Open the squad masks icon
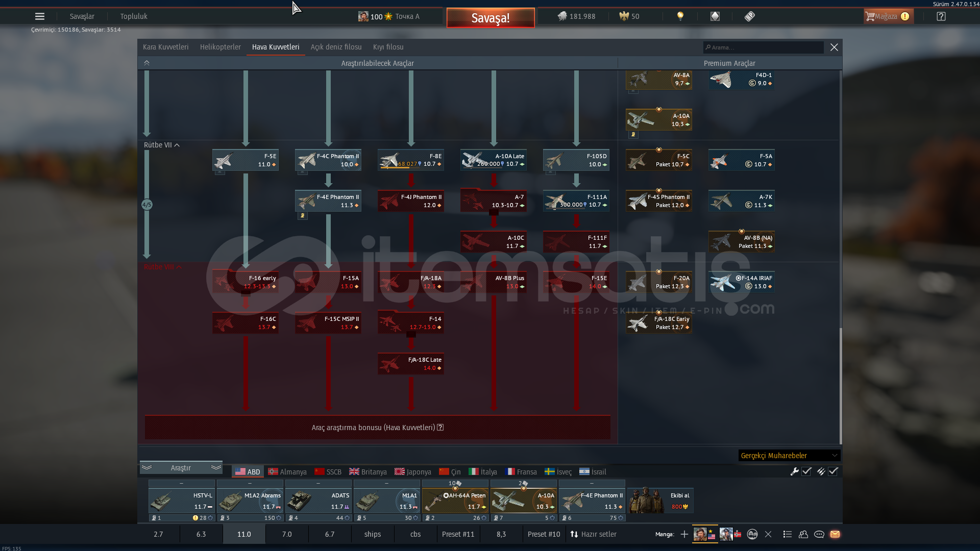The height and width of the screenshot is (551, 980). (752, 534)
